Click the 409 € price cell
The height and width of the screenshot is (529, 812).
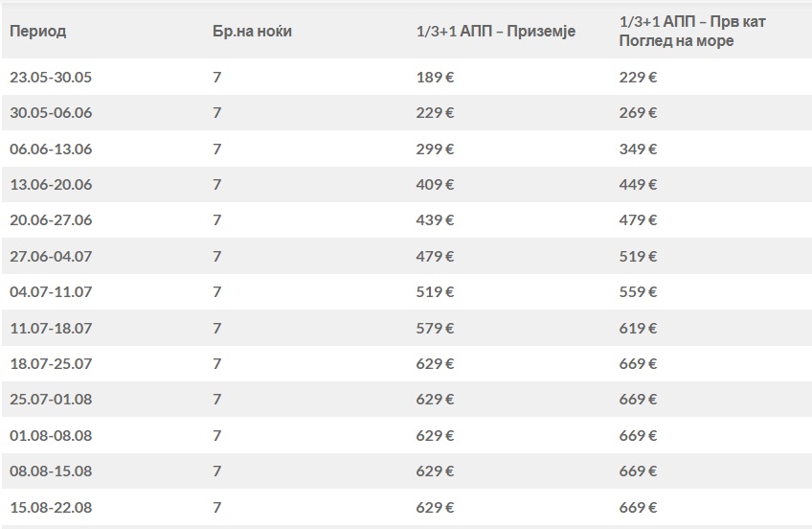(435, 184)
